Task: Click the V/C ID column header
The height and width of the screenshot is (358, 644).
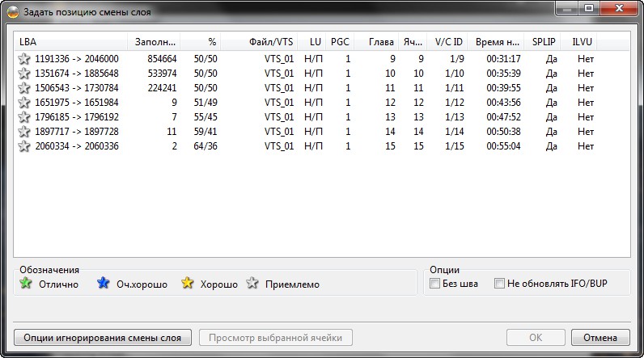Action: 447,42
